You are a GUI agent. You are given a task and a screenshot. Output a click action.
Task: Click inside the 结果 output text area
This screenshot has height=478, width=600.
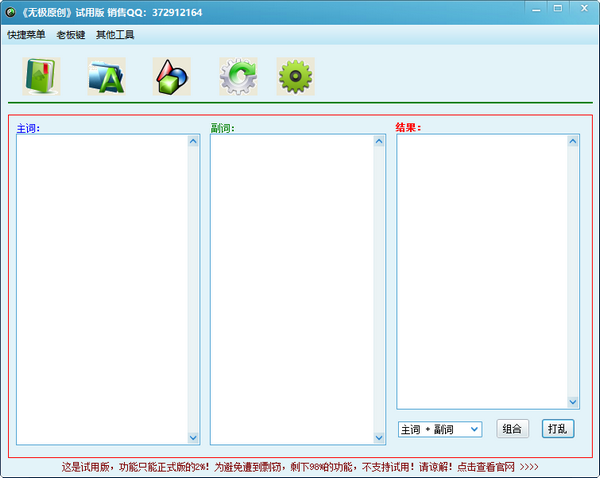pos(482,270)
